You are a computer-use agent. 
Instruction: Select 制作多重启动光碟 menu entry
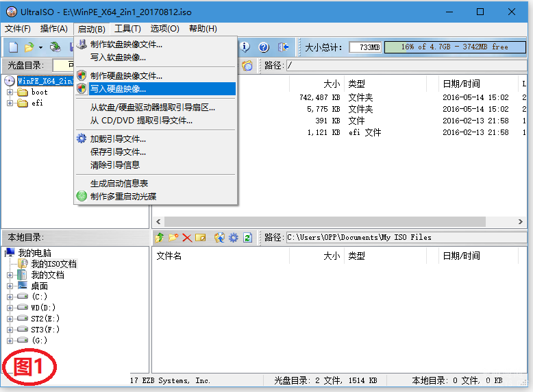tap(156, 196)
